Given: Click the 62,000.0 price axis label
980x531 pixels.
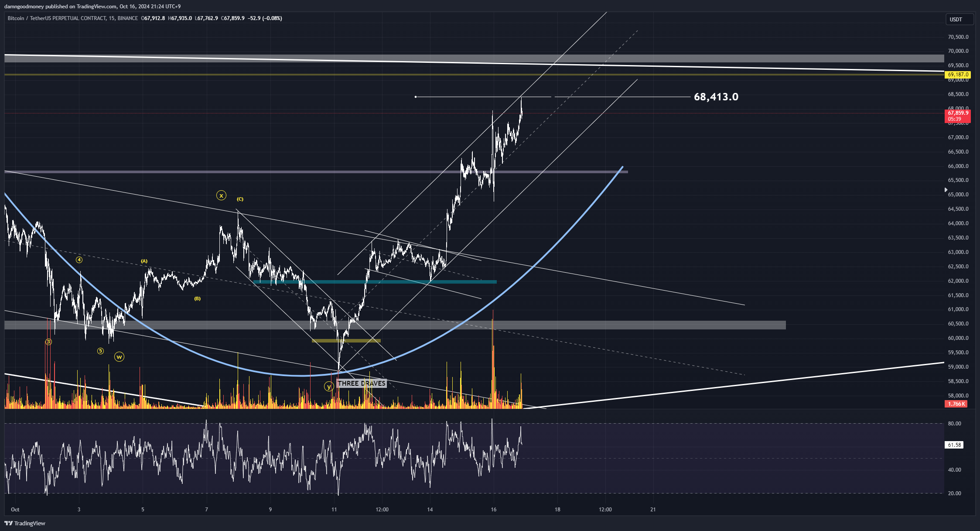Looking at the screenshot, I should pos(958,281).
